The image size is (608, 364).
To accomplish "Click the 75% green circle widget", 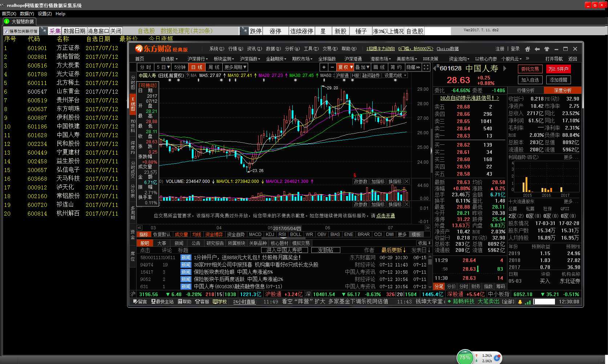I will click(x=465, y=357).
